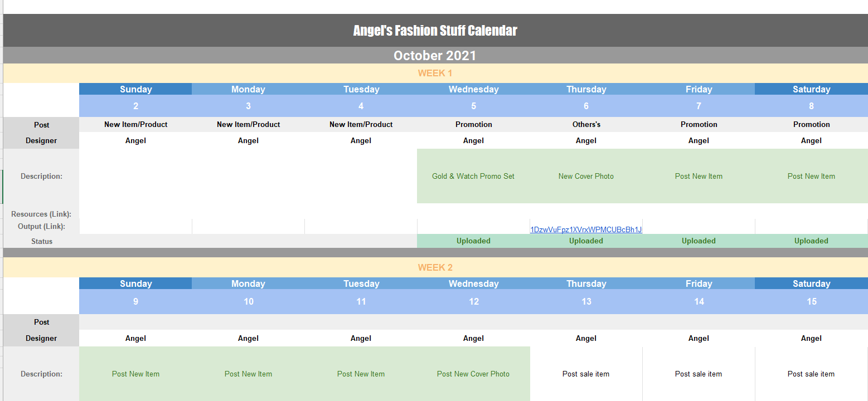This screenshot has height=401, width=868.
Task: Click the Output (Link): row label
Action: click(41, 226)
